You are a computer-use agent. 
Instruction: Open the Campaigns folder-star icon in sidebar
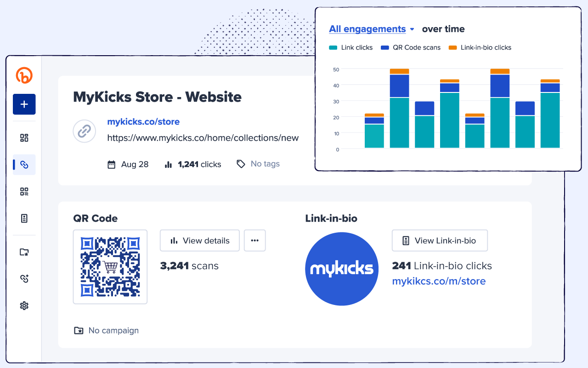24,252
